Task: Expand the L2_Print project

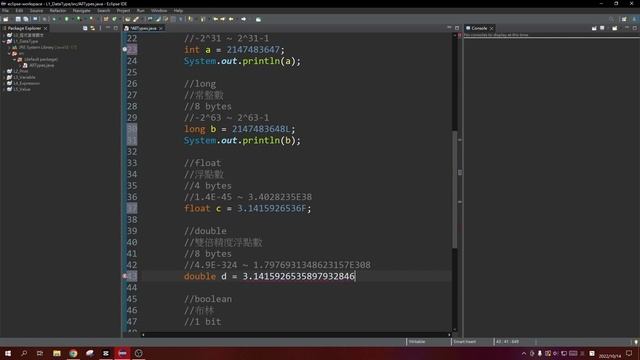Action: click(x=4, y=71)
